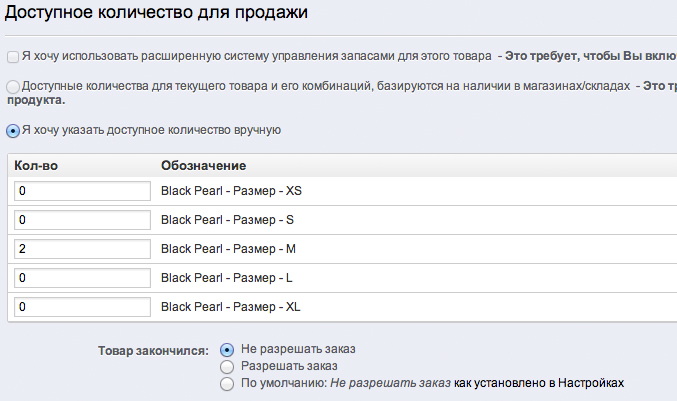This screenshot has width=677, height=401.
Task: Select the 'По умолчанию' radio option
Action: tap(227, 383)
